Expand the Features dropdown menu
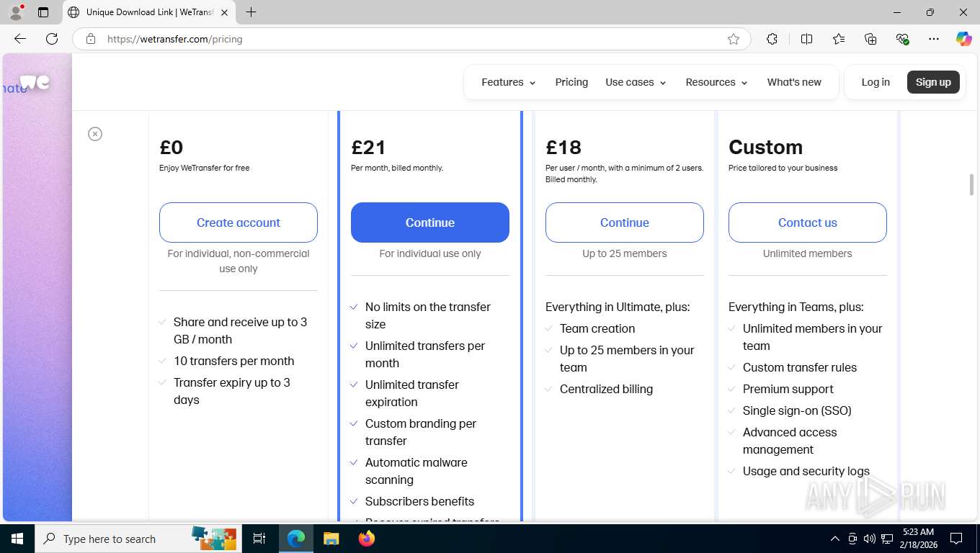 tap(509, 82)
